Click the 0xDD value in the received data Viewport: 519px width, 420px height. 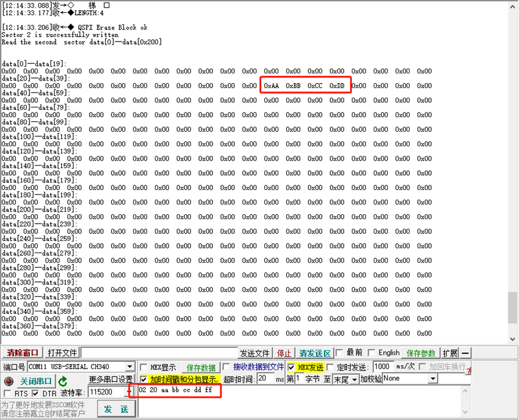337,86
